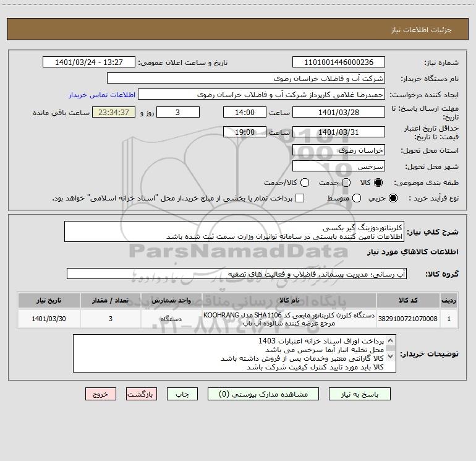The image size is (476, 461).
Task: Select the متوسط purchase type radio
Action: tap(357, 198)
